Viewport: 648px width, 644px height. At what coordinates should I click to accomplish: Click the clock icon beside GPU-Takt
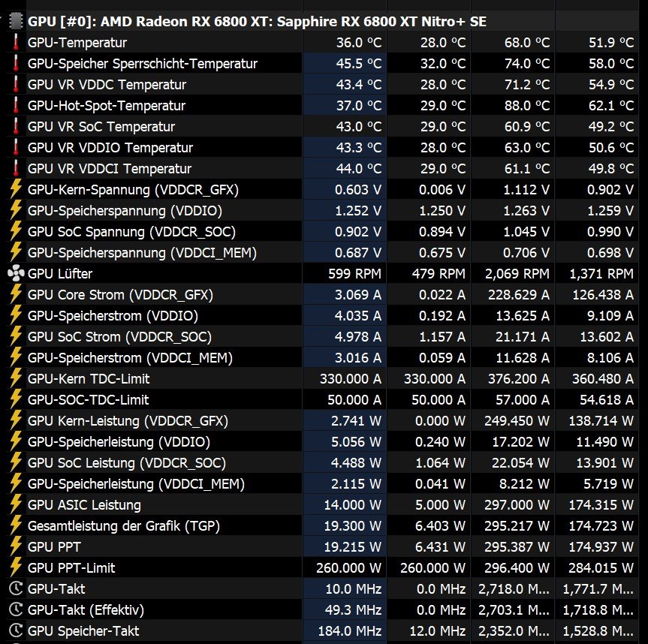[x=16, y=588]
